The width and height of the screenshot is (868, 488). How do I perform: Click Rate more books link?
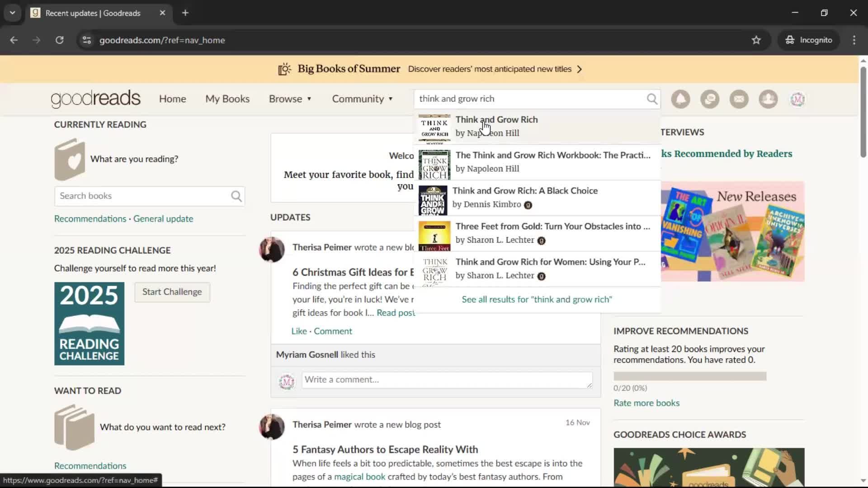(x=646, y=403)
